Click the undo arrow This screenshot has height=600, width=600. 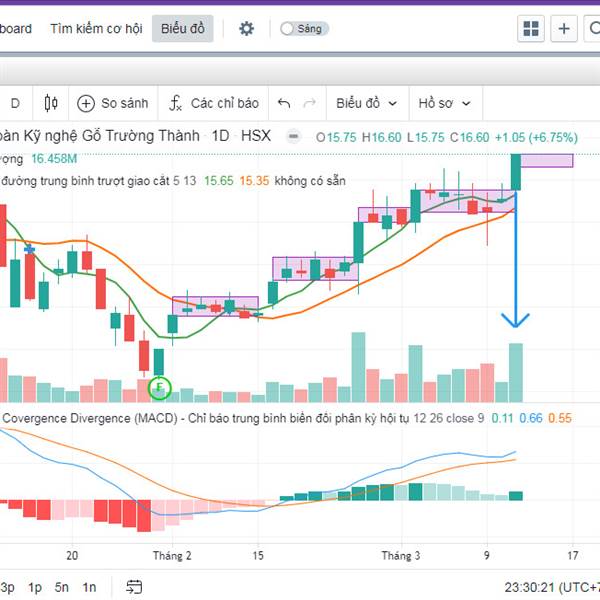284,103
